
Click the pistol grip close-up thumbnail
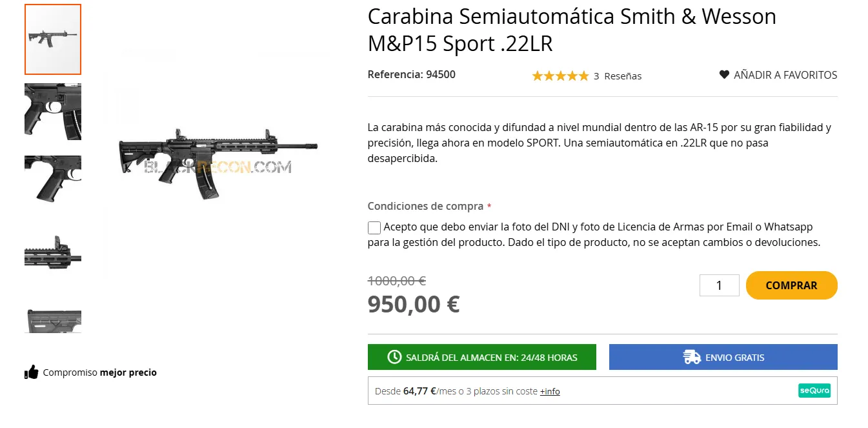coord(52,179)
